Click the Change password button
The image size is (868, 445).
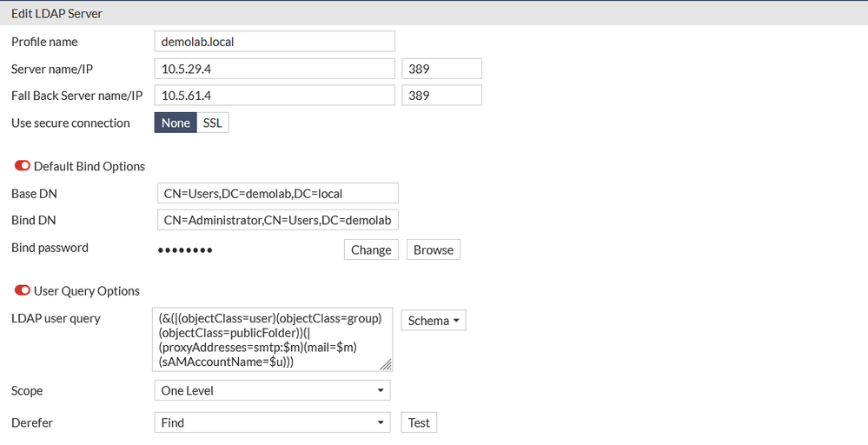[371, 250]
